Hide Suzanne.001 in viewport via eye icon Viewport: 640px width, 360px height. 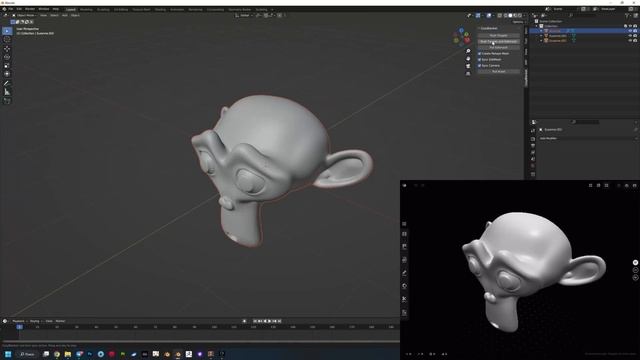[630, 36]
